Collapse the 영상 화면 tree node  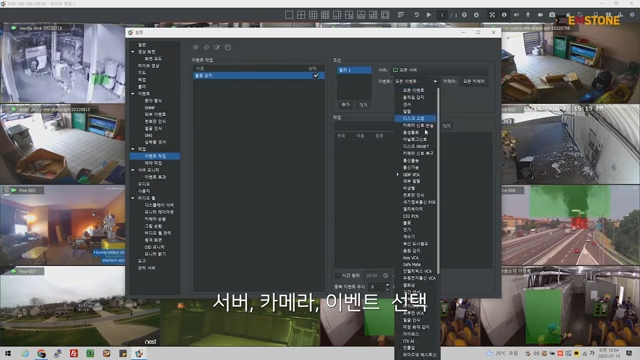click(133, 52)
